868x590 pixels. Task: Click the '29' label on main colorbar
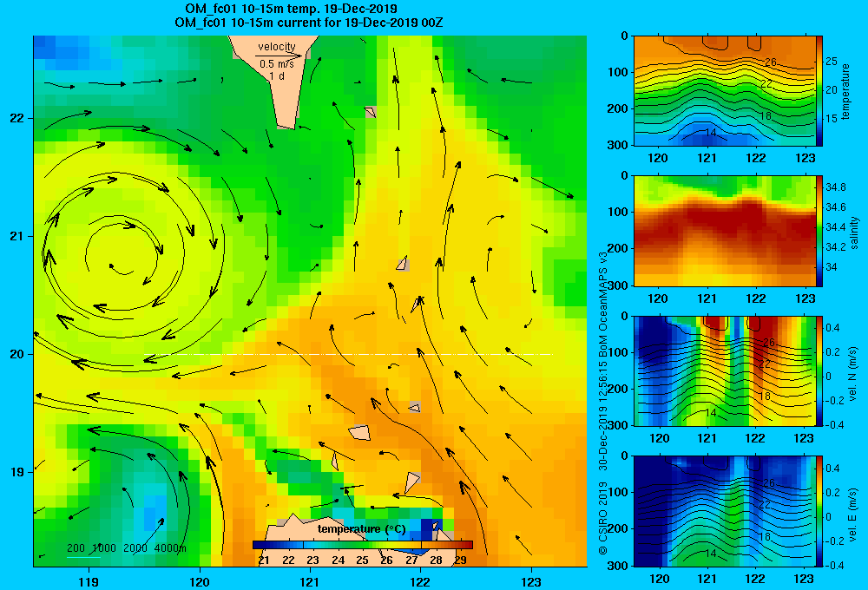460,560
